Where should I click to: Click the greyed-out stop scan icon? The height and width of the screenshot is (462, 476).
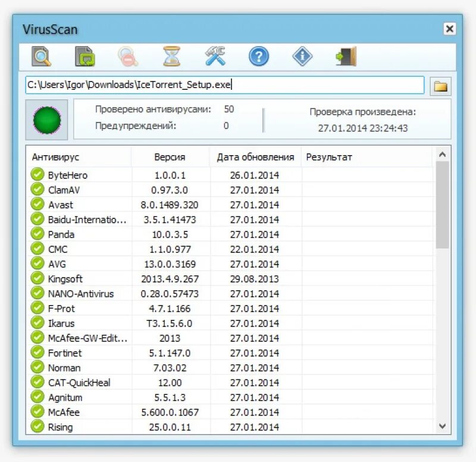[x=128, y=56]
